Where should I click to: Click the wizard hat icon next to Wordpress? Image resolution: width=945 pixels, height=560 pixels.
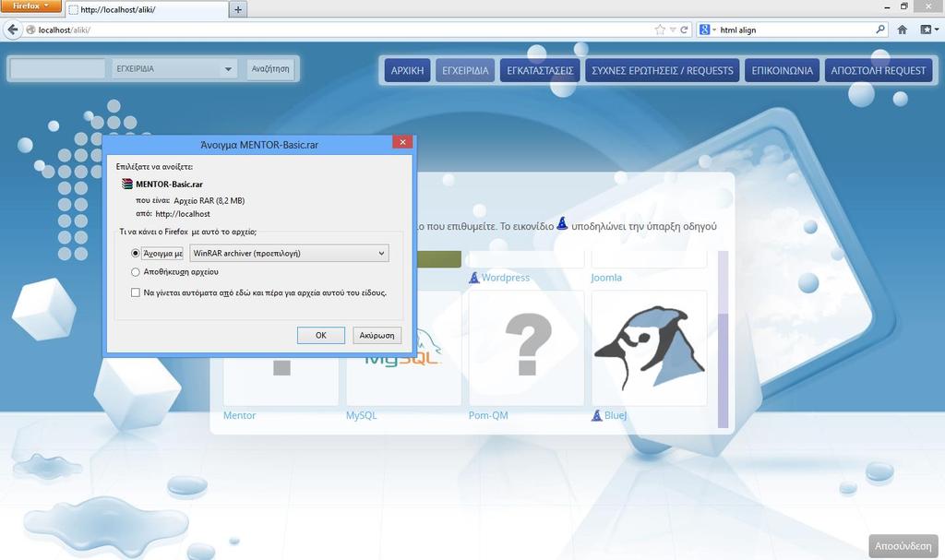pos(474,278)
